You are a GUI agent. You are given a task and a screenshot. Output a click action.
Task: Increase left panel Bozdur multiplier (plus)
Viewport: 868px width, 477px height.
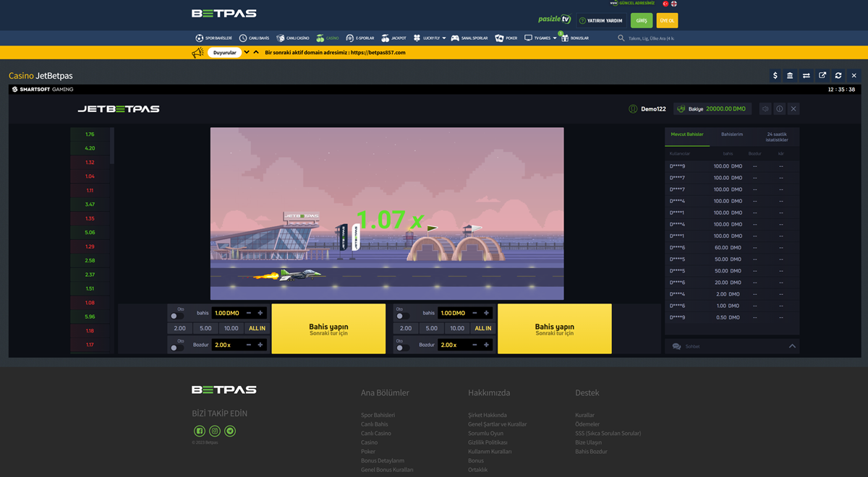[260, 345]
